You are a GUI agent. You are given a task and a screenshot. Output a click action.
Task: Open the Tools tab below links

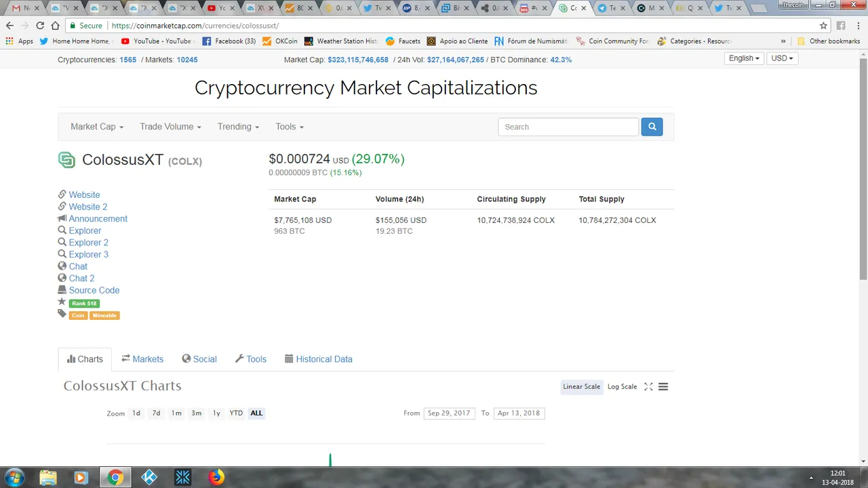[x=251, y=359]
